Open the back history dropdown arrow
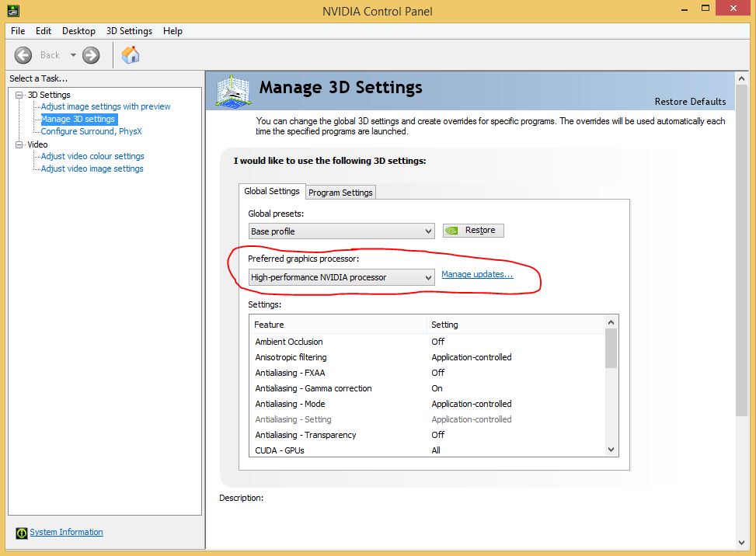This screenshot has height=556, width=756. (x=73, y=55)
